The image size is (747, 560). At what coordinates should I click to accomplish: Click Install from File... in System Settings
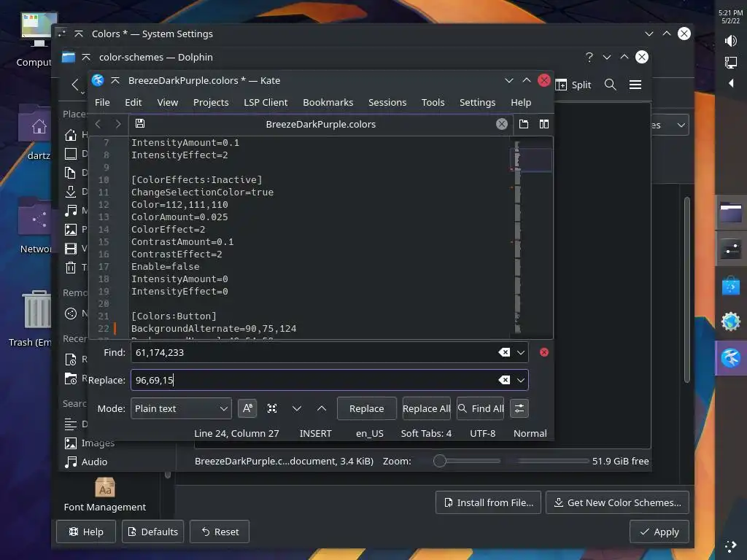pos(488,502)
